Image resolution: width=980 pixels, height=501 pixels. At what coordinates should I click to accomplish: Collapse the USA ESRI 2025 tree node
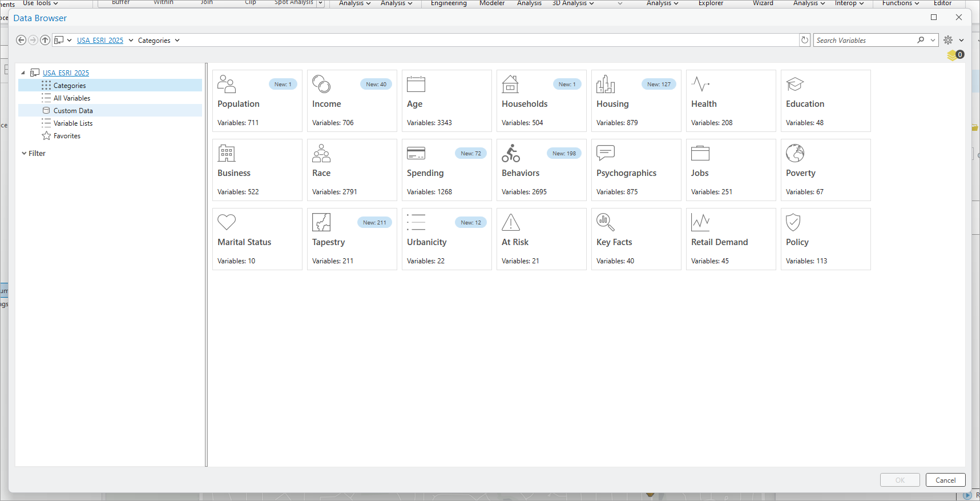(23, 73)
